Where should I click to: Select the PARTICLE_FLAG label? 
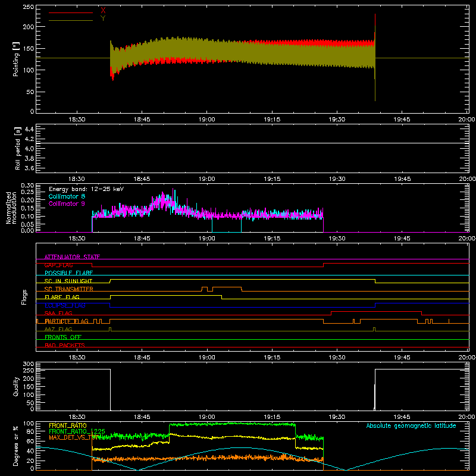(67, 321)
